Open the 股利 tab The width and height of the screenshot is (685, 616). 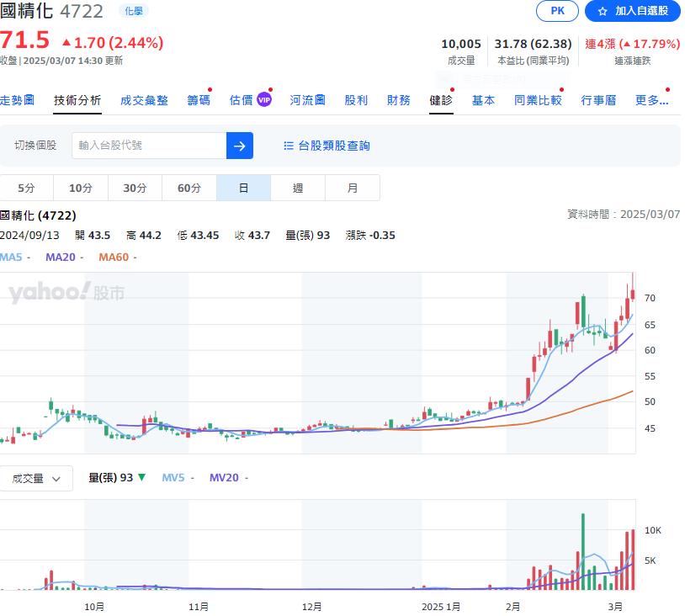356,100
